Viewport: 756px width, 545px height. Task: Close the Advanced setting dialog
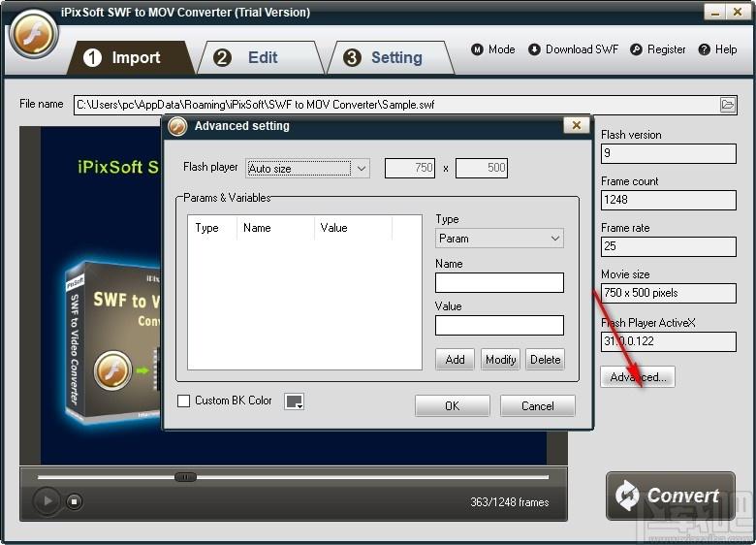(x=576, y=125)
